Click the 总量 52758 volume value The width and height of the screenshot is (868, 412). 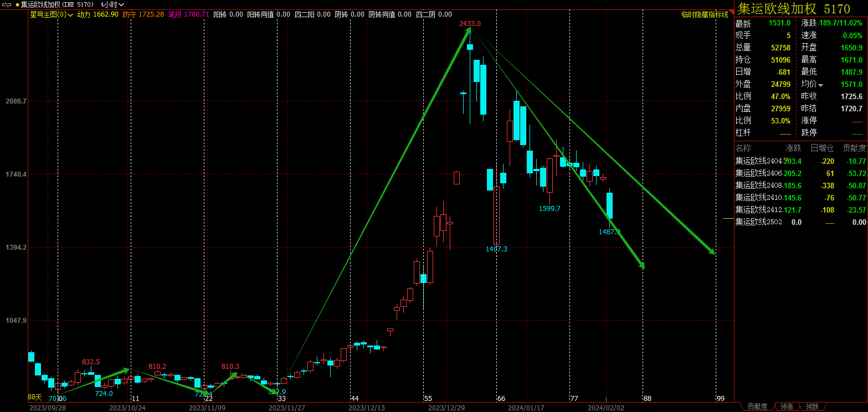(x=780, y=48)
